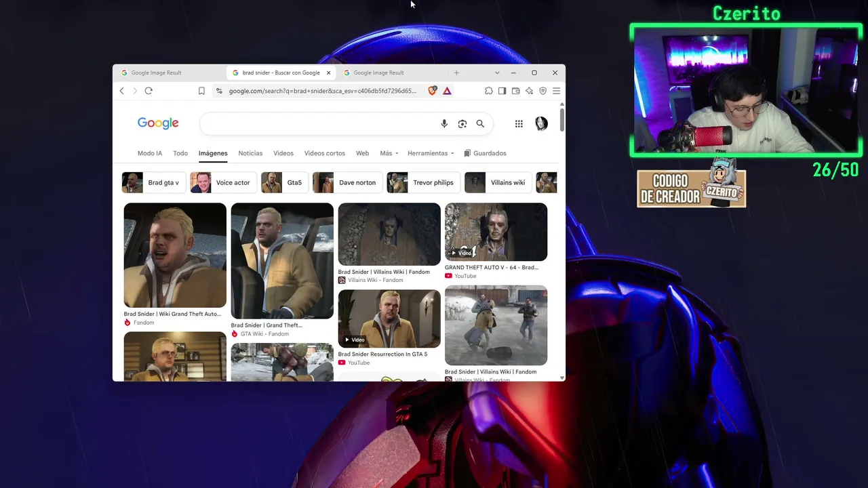Filter images by 'Dave norton' chip
Viewport: 868px width, 488px height.
[x=347, y=182]
